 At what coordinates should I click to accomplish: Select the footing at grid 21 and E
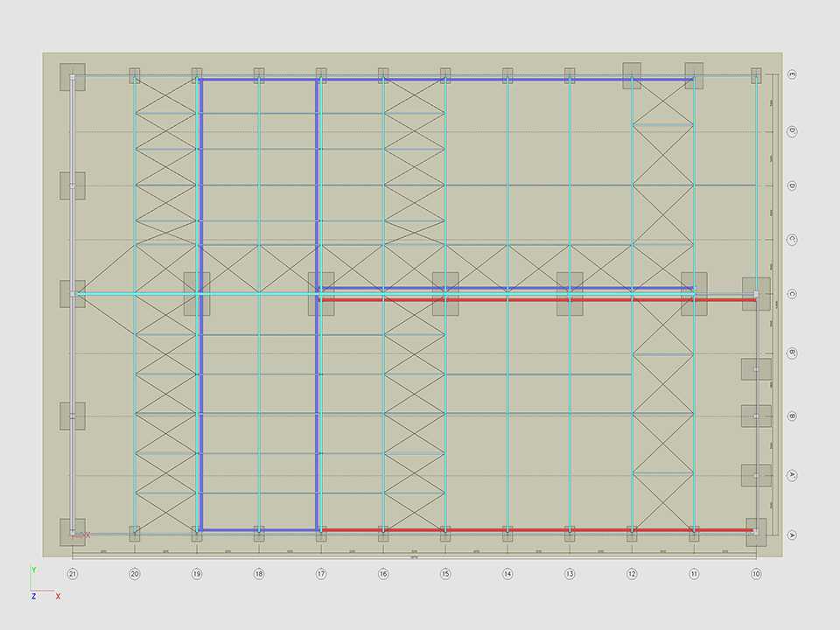pyautogui.click(x=73, y=77)
